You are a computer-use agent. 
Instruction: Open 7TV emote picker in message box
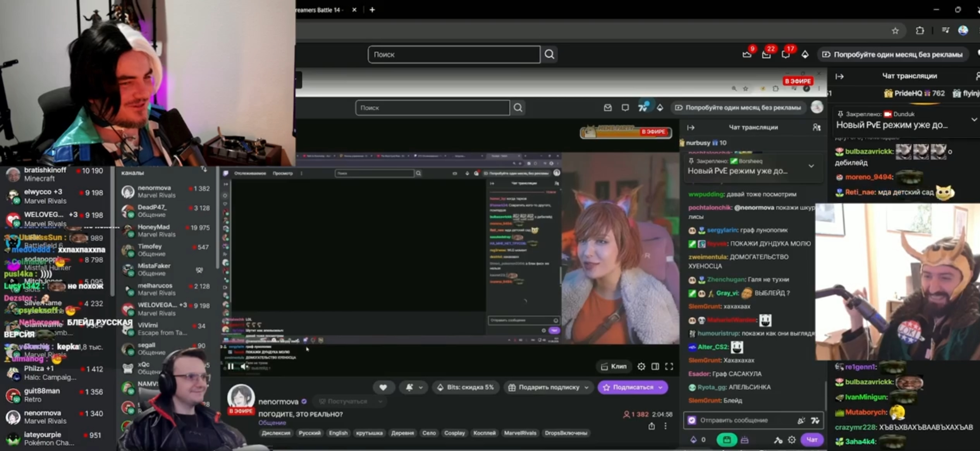click(815, 420)
